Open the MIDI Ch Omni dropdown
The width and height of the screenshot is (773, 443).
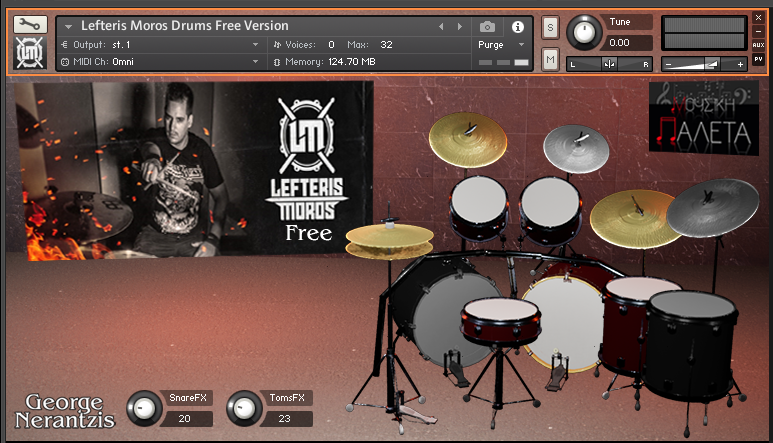pos(160,62)
